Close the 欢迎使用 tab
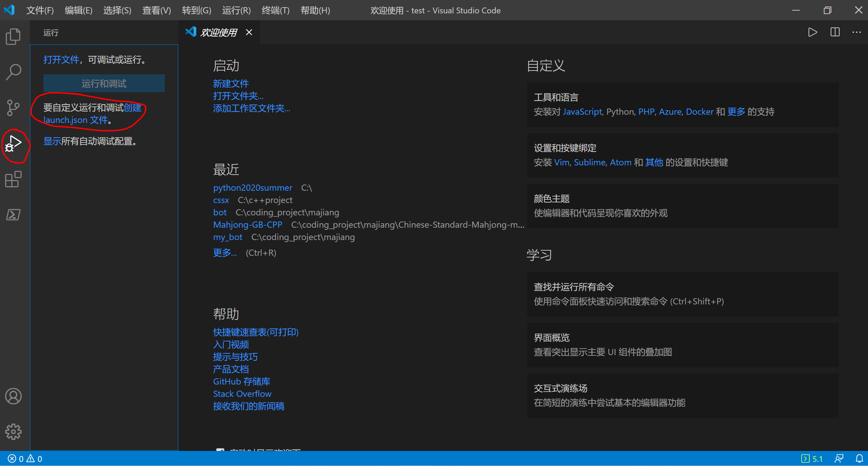The height and width of the screenshot is (466, 868). tap(249, 32)
